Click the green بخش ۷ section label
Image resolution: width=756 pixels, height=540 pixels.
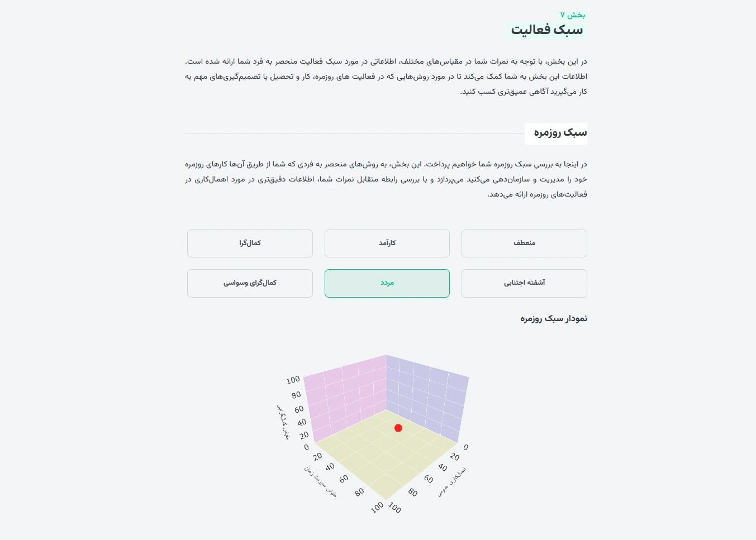(573, 15)
